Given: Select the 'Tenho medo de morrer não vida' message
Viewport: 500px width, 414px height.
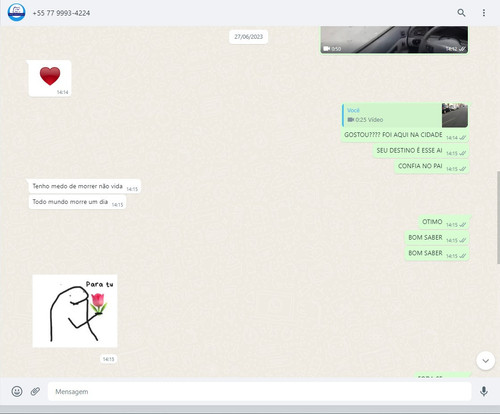Looking at the screenshot, I should pyautogui.click(x=84, y=186).
